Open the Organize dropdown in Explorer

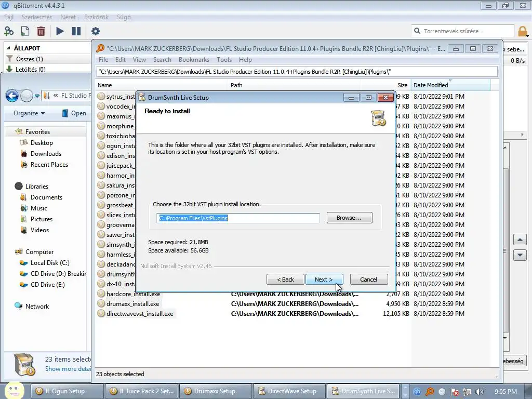[29, 113]
